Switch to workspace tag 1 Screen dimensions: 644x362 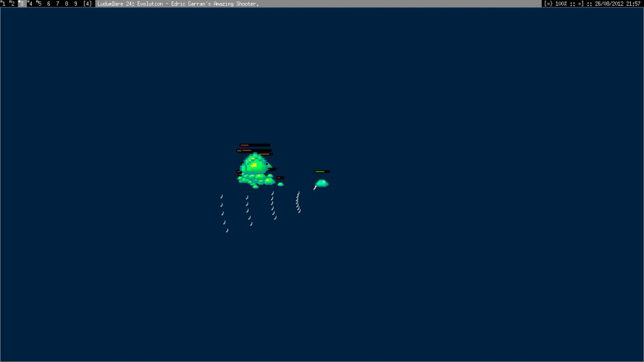click(4, 4)
